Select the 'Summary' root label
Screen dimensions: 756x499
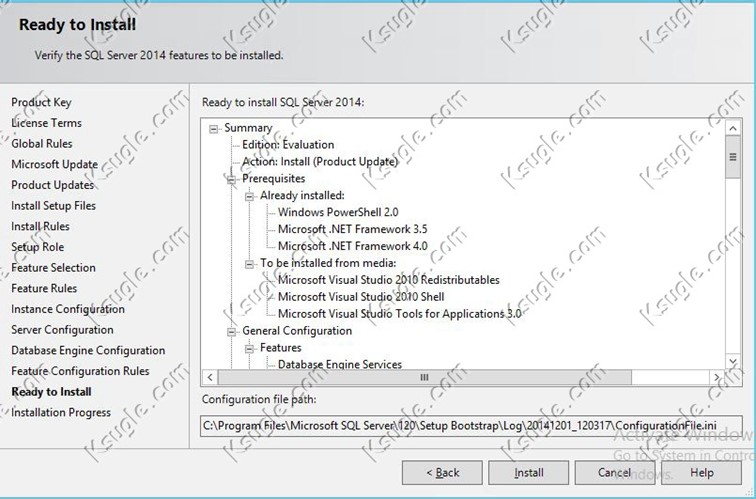[248, 128]
